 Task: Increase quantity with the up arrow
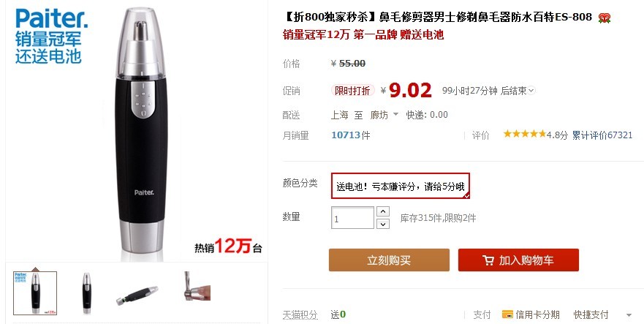(383, 211)
